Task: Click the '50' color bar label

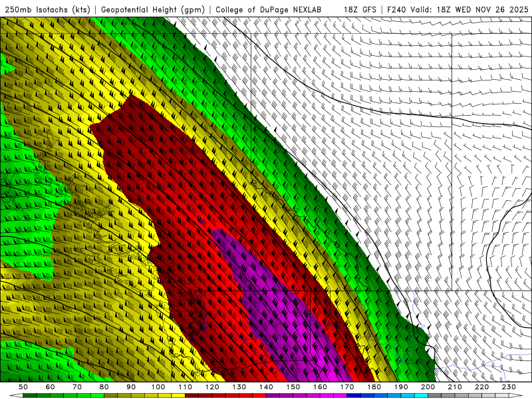Action: [23, 387]
